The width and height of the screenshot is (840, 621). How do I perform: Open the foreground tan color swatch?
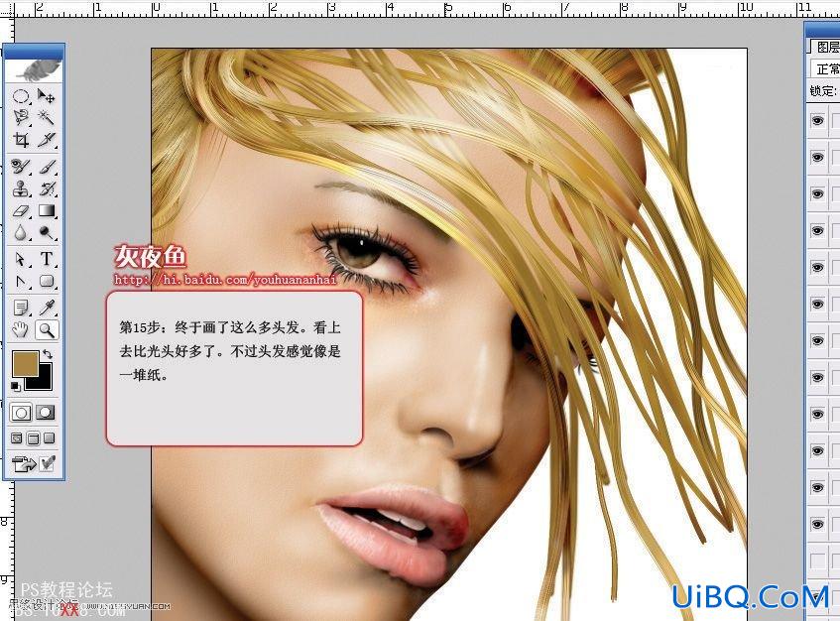coord(25,363)
